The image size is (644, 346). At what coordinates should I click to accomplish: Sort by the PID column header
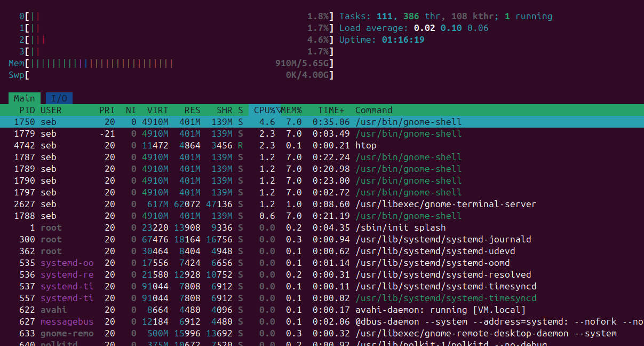click(x=27, y=110)
